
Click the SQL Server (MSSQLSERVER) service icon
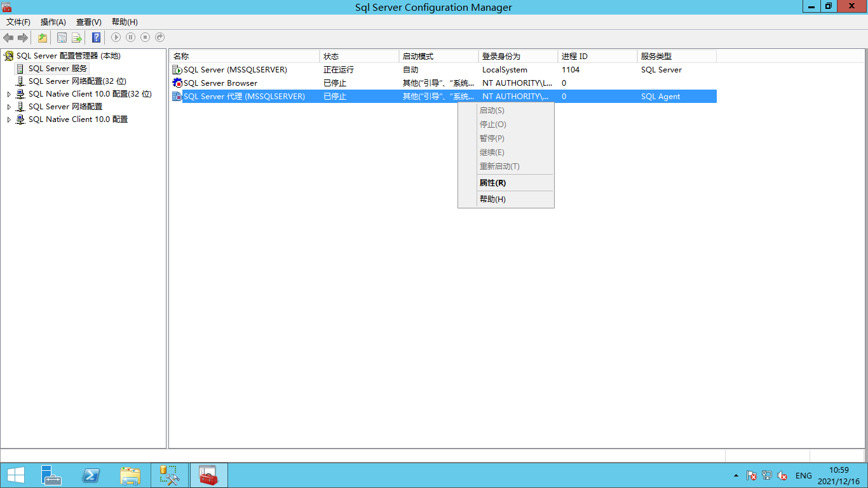(177, 69)
